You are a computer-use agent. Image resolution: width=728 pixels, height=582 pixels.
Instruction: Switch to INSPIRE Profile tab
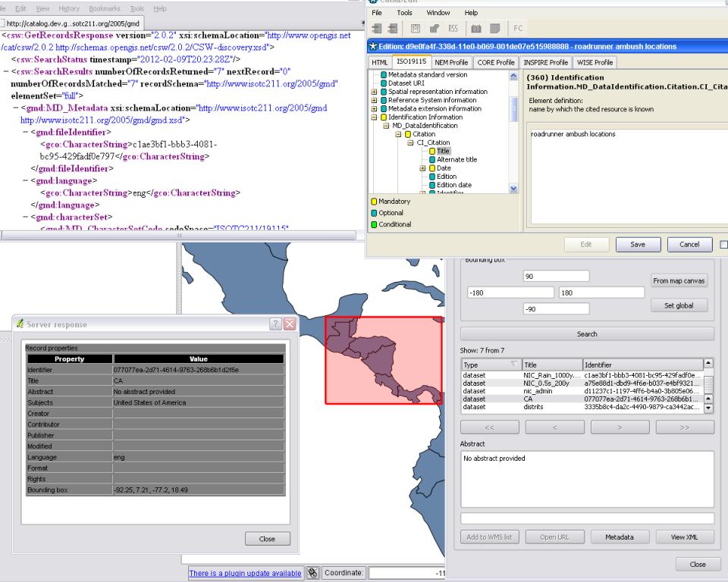click(545, 63)
